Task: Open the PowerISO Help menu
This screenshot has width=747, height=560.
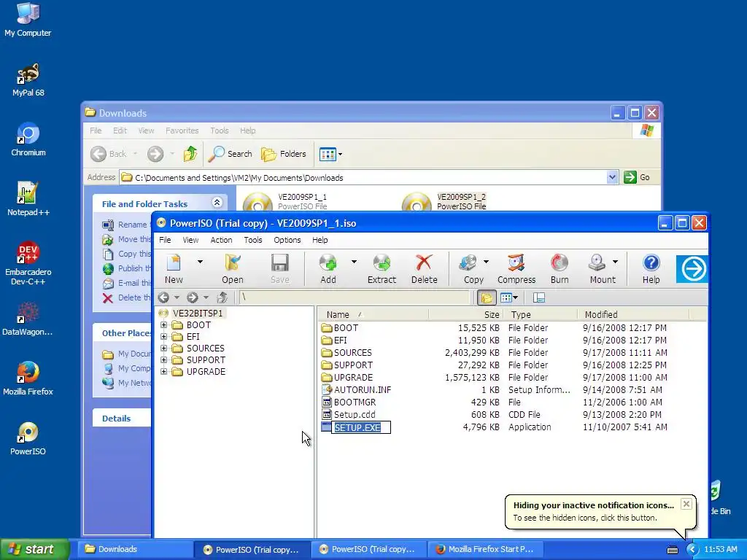Action: [320, 240]
